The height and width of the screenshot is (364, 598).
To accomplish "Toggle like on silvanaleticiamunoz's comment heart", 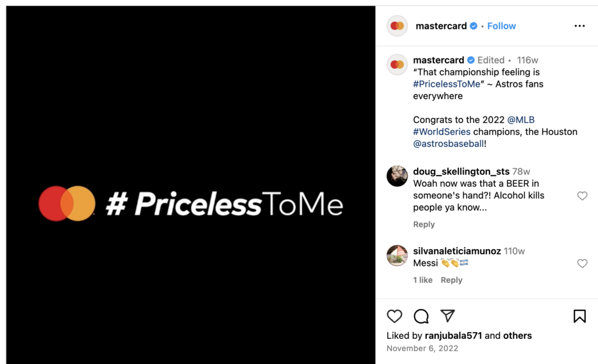I will 582,264.
